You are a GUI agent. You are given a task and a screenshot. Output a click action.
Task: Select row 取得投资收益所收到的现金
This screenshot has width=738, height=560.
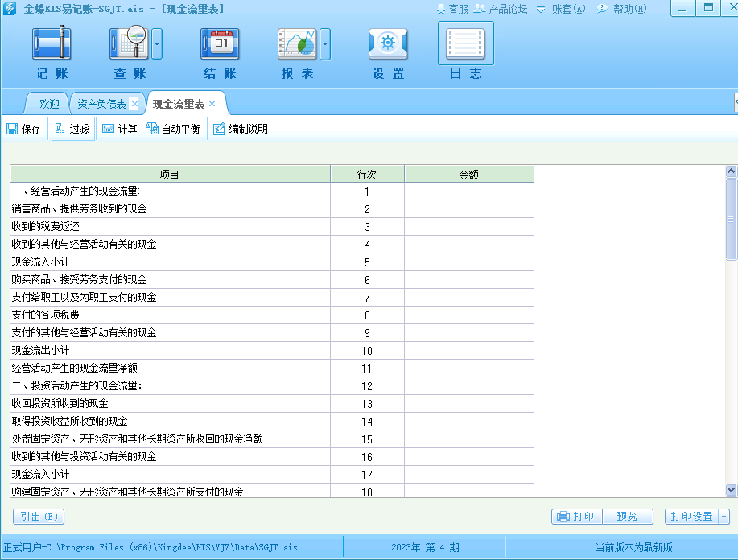pyautogui.click(x=272, y=421)
